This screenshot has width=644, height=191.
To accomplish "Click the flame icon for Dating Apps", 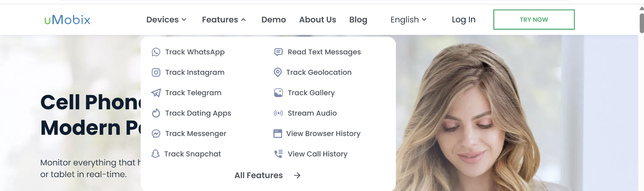I will point(156,113).
